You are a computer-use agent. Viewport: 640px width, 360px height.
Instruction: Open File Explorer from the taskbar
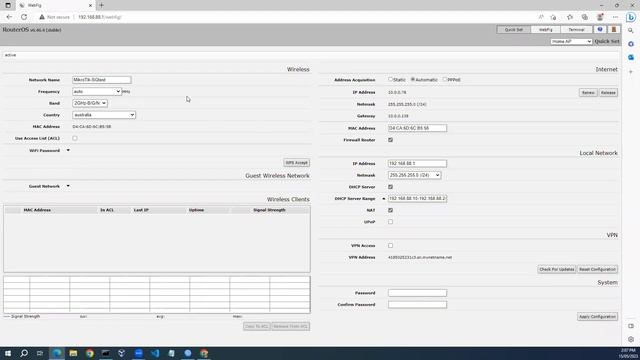pyautogui.click(x=73, y=353)
